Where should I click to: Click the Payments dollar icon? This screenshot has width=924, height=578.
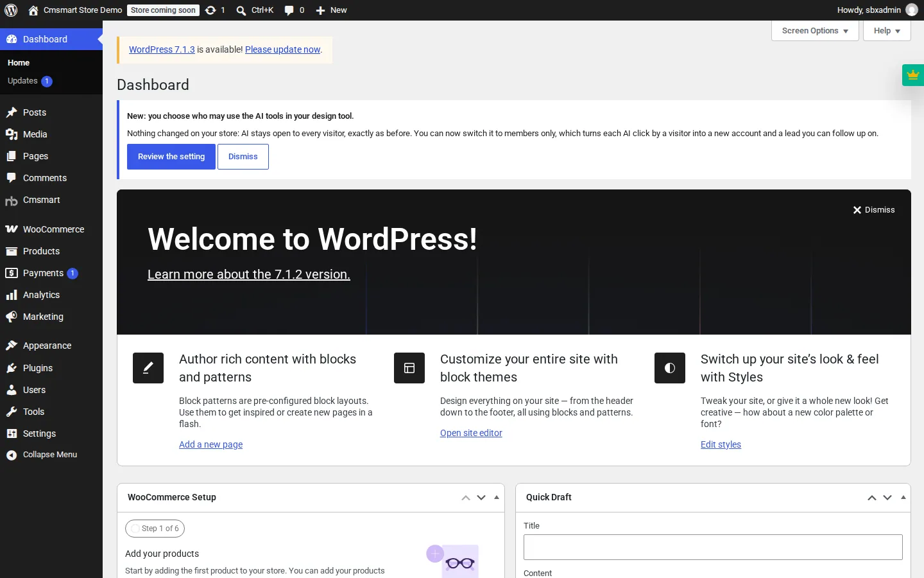12,273
